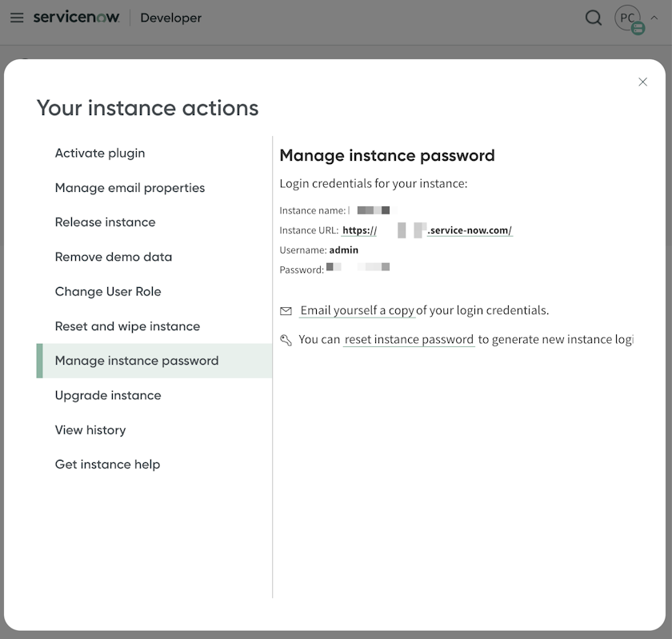This screenshot has height=639, width=672.
Task: Click the envelope icon beside the email link
Action: click(x=286, y=310)
